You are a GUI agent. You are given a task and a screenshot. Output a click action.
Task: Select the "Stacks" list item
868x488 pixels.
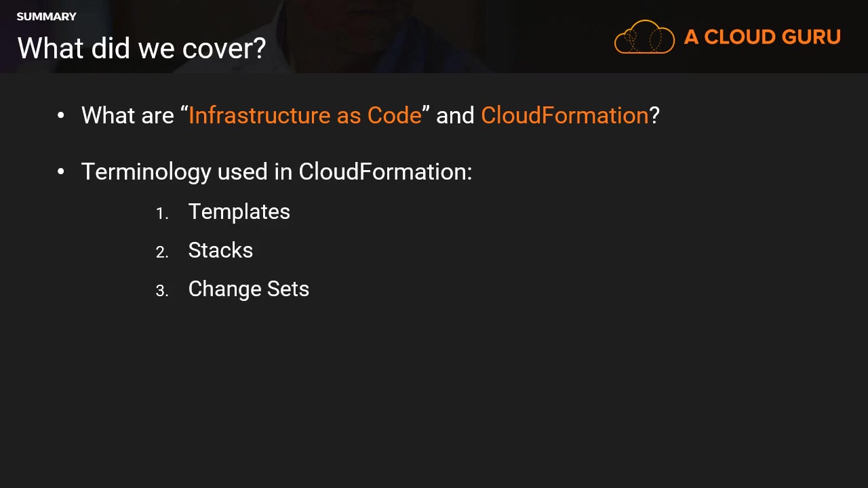click(x=220, y=250)
